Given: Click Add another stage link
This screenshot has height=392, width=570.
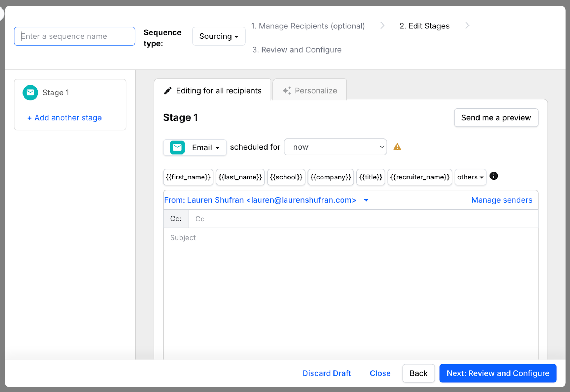Looking at the screenshot, I should click(x=64, y=118).
